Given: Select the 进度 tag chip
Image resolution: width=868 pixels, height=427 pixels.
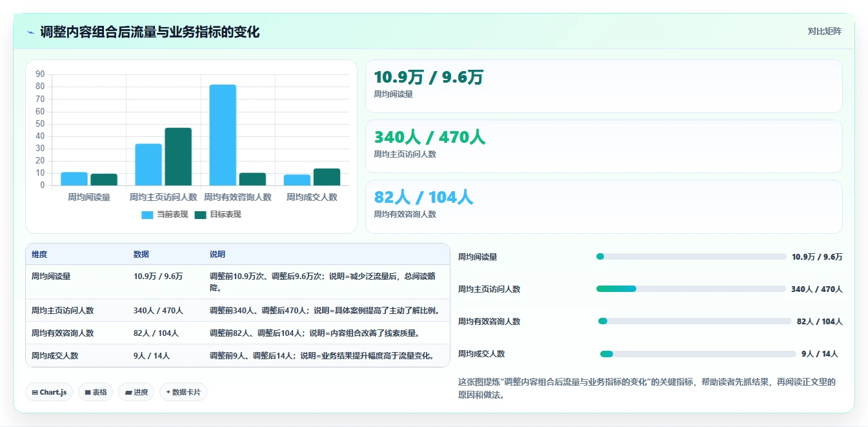Looking at the screenshot, I should point(136,392).
